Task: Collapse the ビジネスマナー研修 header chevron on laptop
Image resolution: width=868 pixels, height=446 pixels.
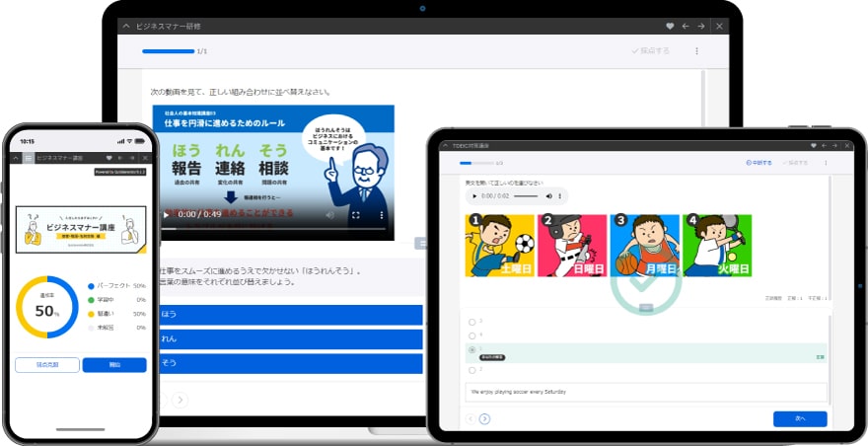Action: [x=125, y=26]
